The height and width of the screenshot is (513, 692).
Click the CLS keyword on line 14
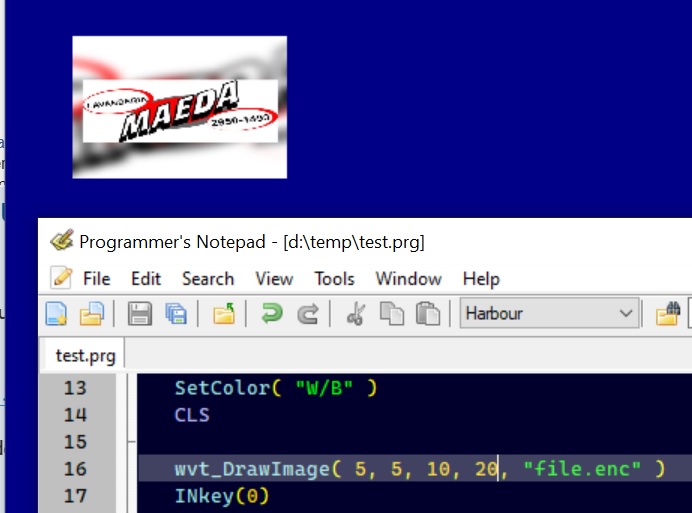pos(192,415)
